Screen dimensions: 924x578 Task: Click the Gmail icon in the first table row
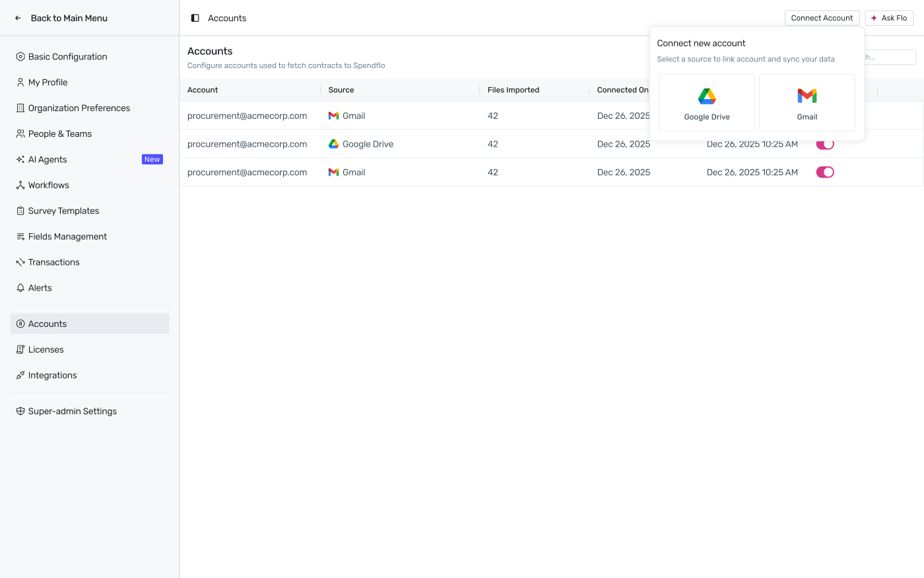[x=333, y=116]
